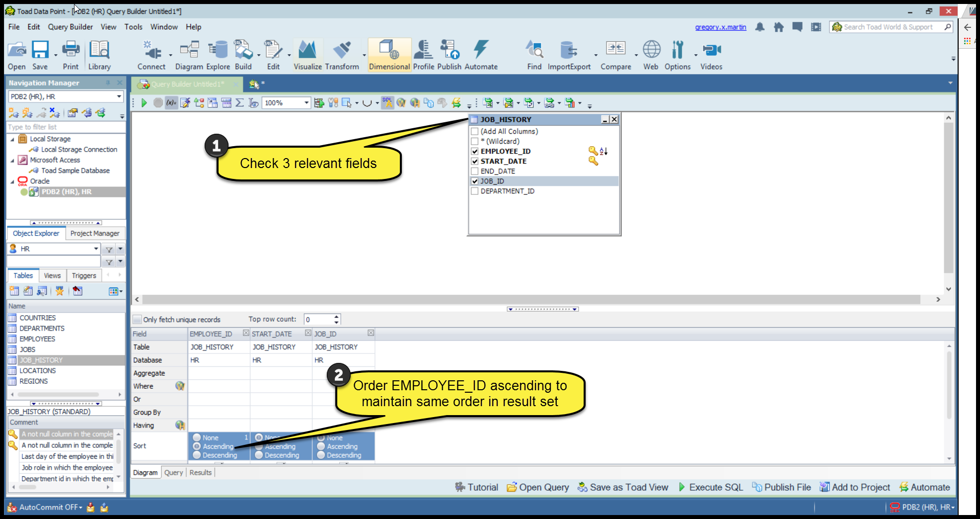Uncheck the START_DATE column checkbox
Viewport: 980px width, 519px height.
[475, 161]
